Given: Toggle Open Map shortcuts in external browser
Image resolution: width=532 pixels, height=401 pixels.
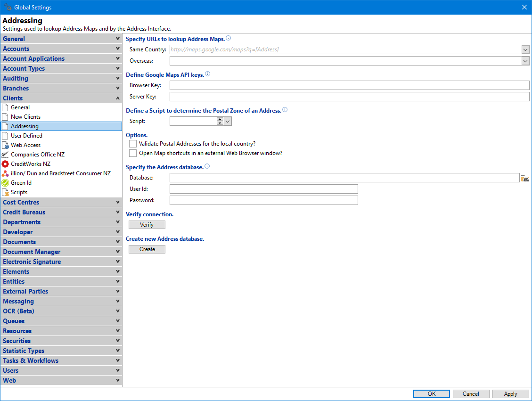Looking at the screenshot, I should [133, 153].
